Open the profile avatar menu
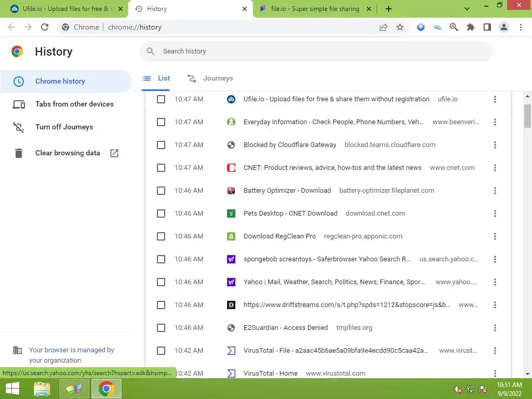Viewport: 532px width, 399px height. [x=504, y=27]
